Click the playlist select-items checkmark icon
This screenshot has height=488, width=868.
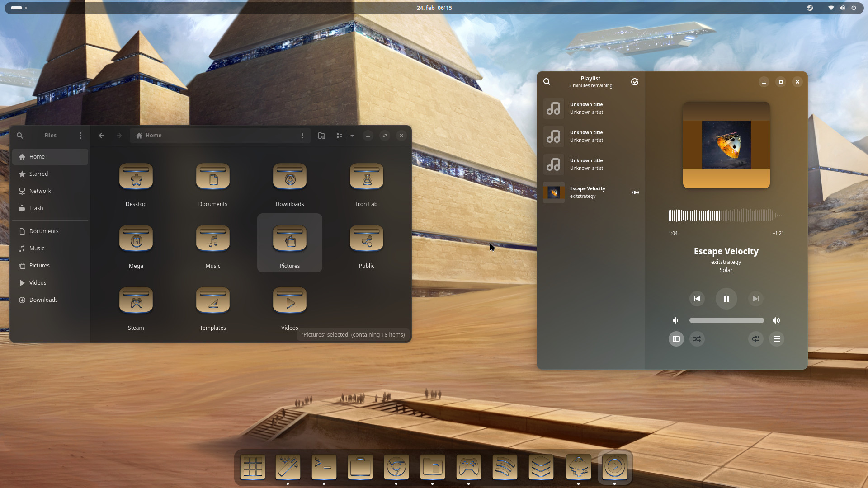[634, 82]
